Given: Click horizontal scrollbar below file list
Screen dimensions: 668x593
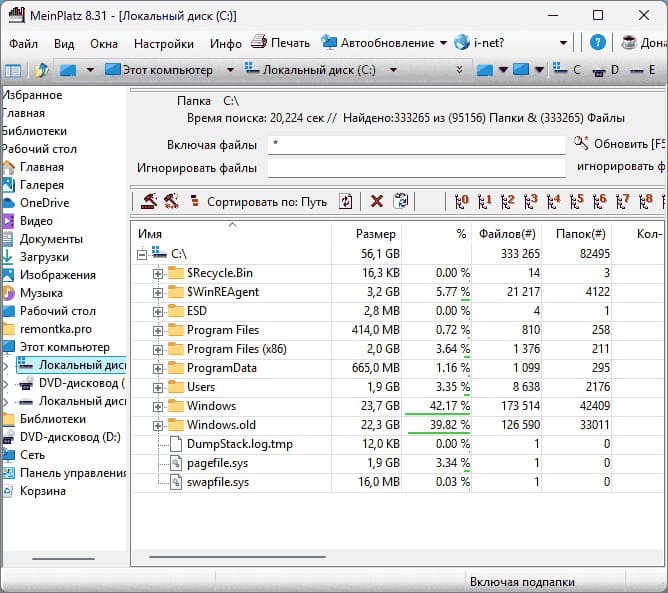Looking at the screenshot, I should click(237, 556).
